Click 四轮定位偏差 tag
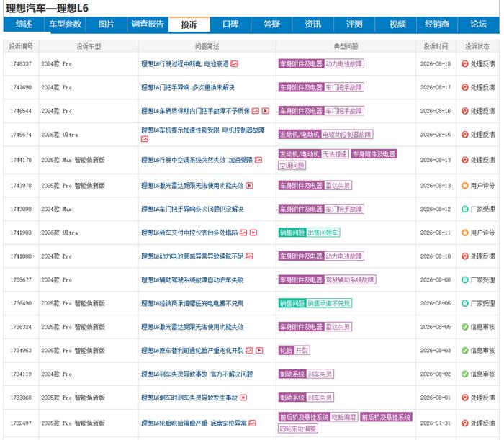This screenshot has width=504, height=440. click(x=298, y=428)
